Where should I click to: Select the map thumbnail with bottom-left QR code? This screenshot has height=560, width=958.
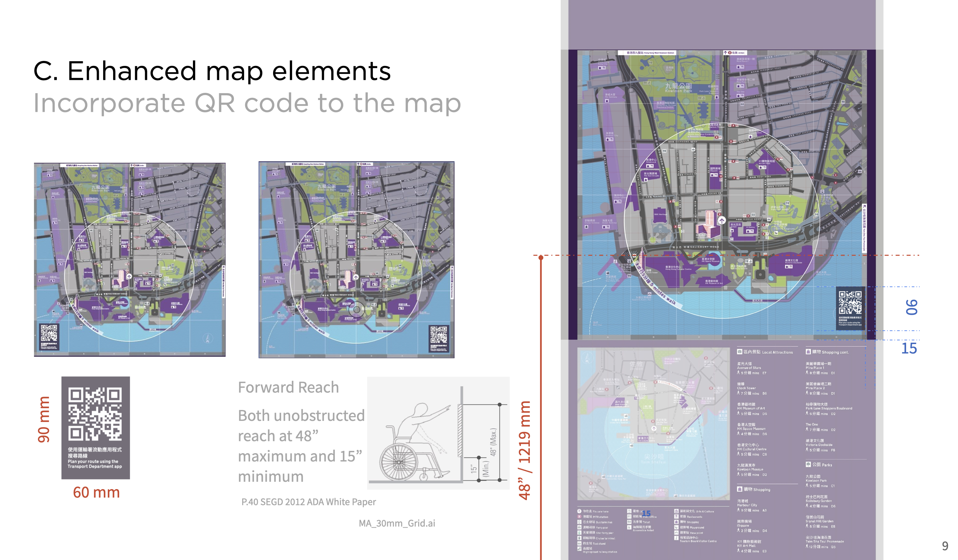click(130, 260)
